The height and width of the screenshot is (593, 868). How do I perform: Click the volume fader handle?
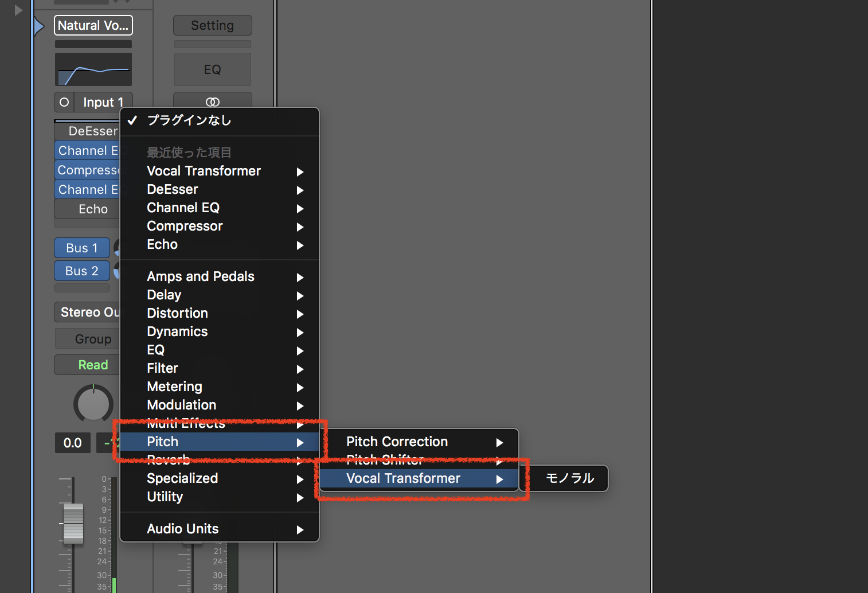[x=73, y=523]
